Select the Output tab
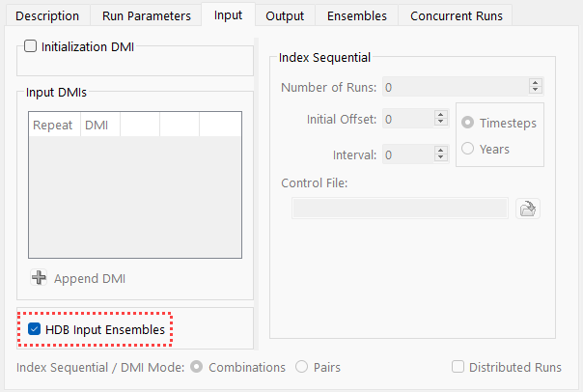This screenshot has height=392, width=583. click(285, 15)
